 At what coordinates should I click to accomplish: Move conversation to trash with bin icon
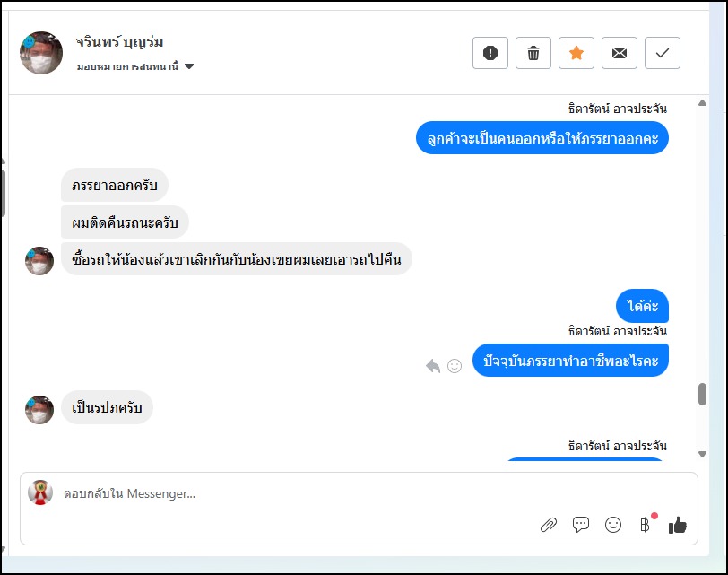[533, 53]
